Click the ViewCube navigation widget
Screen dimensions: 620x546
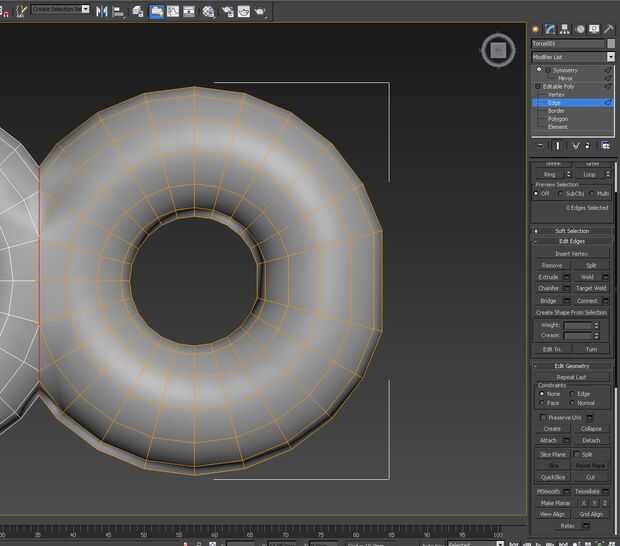point(497,49)
